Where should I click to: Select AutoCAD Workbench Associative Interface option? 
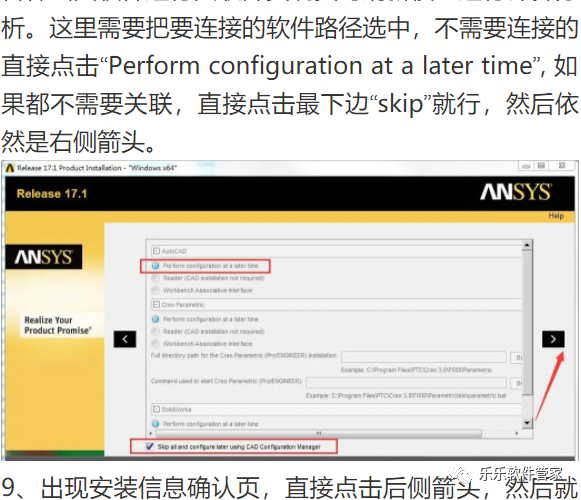(156, 290)
